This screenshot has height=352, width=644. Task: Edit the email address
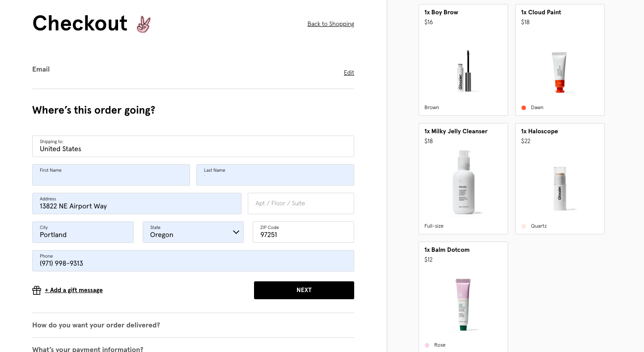[349, 73]
